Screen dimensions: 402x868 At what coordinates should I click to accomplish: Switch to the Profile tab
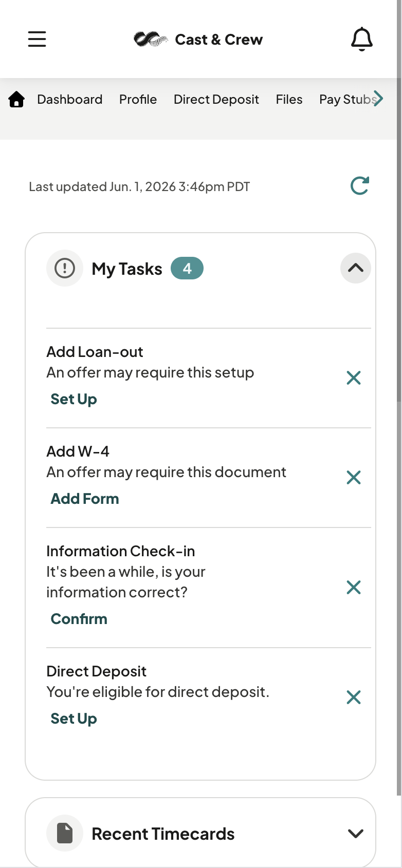pyautogui.click(x=138, y=99)
